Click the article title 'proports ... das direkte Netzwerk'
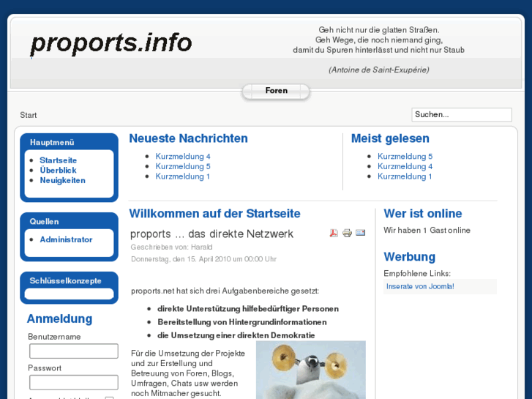Image resolution: width=532 pixels, height=399 pixels. click(x=211, y=234)
